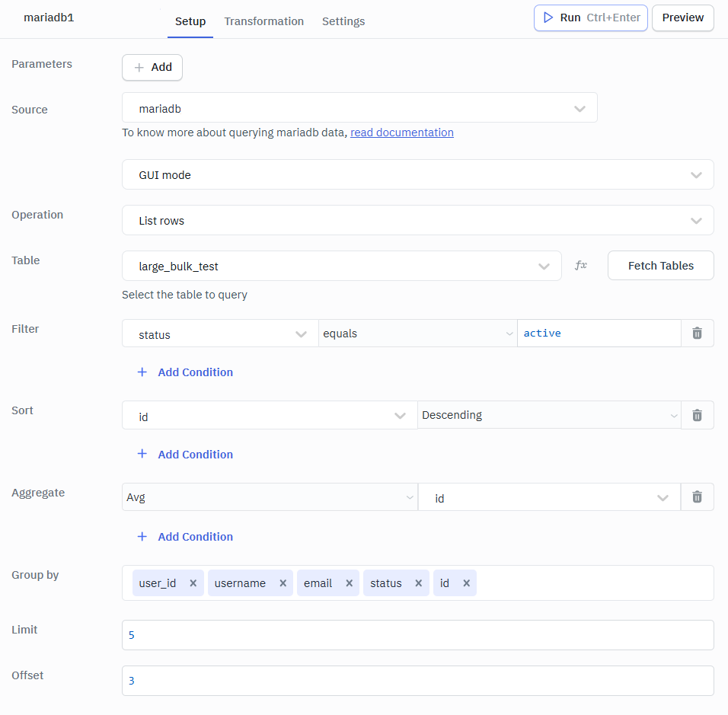Open the Aggregate column id dropdown
The height and width of the screenshot is (715, 728).
point(549,497)
